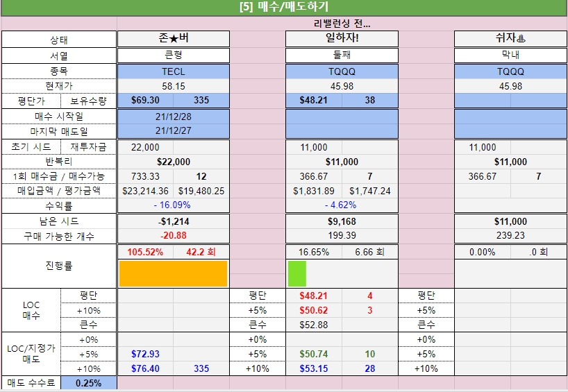Click the 재투자금 label cell
The height and width of the screenshot is (392, 568).
click(89, 147)
